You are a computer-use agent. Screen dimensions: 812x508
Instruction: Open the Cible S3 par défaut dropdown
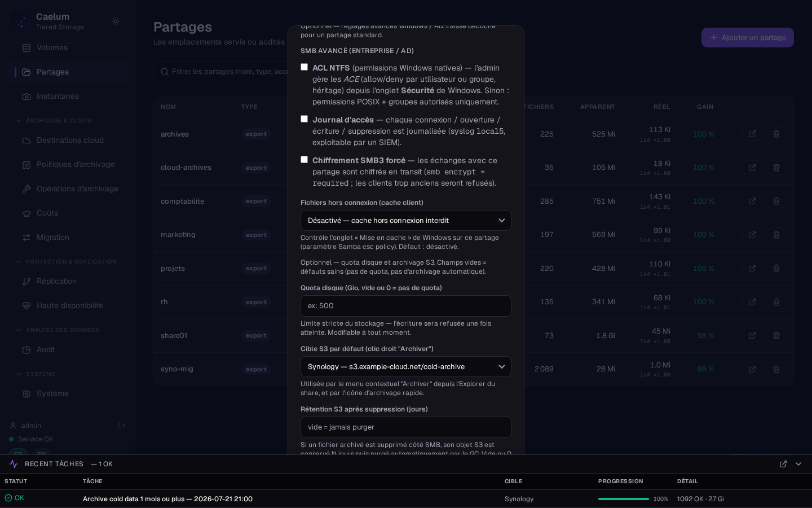[406, 367]
